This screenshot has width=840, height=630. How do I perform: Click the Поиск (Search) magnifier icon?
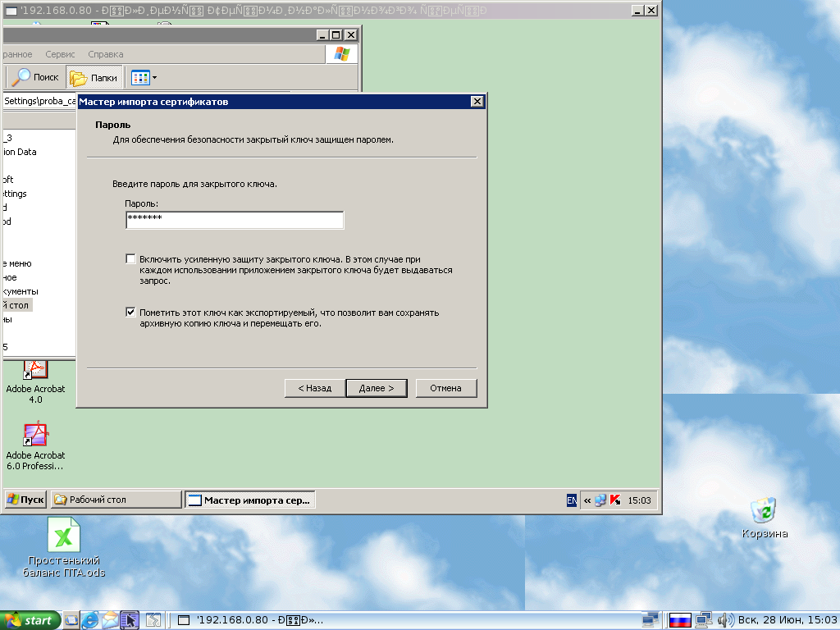click(x=22, y=77)
